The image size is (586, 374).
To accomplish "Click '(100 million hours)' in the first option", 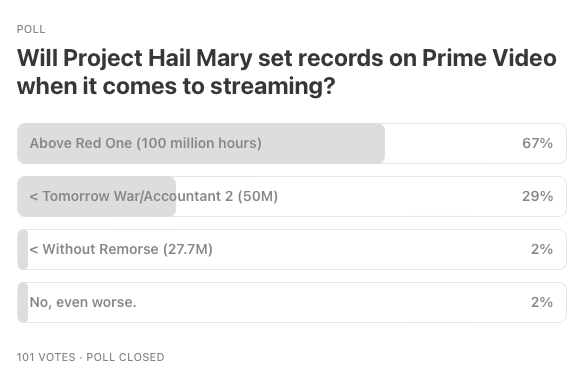I will [x=199, y=143].
